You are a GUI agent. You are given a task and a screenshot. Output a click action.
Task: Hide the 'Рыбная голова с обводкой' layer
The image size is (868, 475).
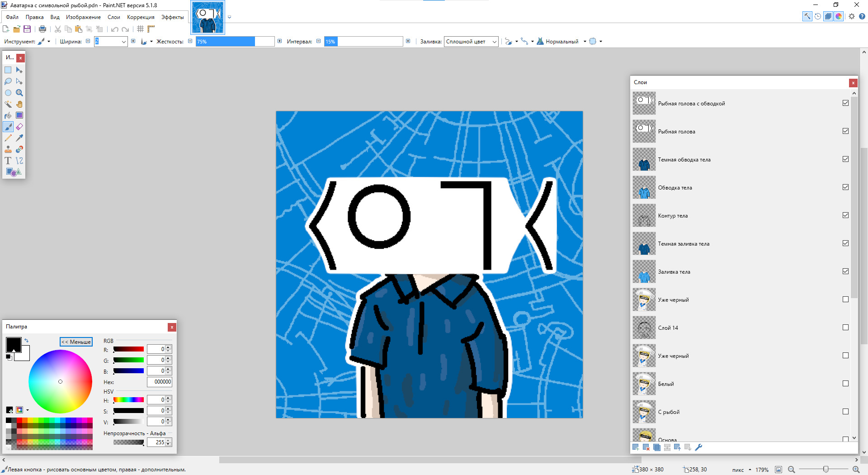coord(845,103)
